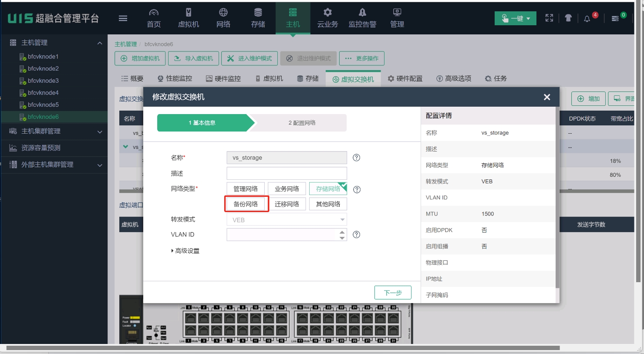This screenshot has height=354, width=644.
Task: Expand 高级设置 advanced settings
Action: pos(185,251)
